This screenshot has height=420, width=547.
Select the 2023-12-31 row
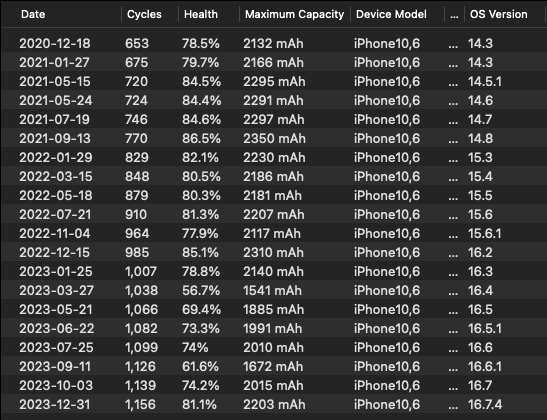(274, 405)
